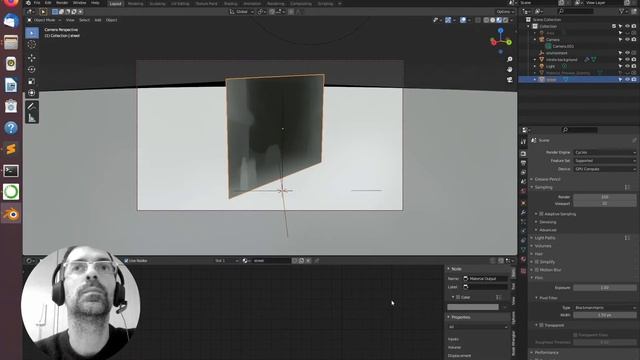Click the Render samples value field

[x=605, y=197]
